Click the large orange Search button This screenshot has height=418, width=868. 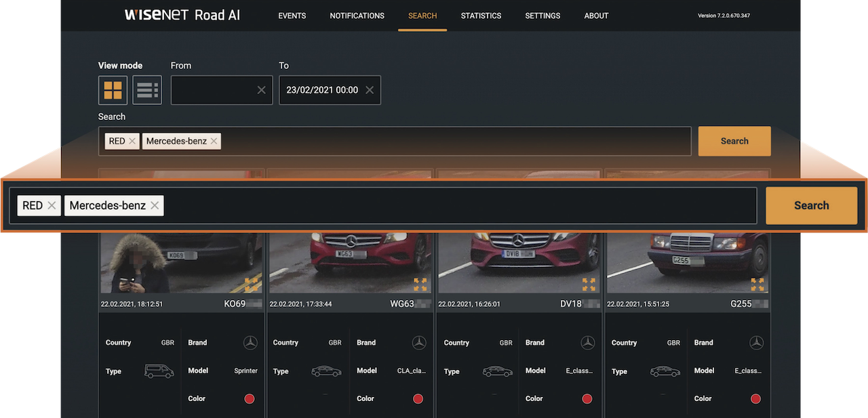coord(812,206)
